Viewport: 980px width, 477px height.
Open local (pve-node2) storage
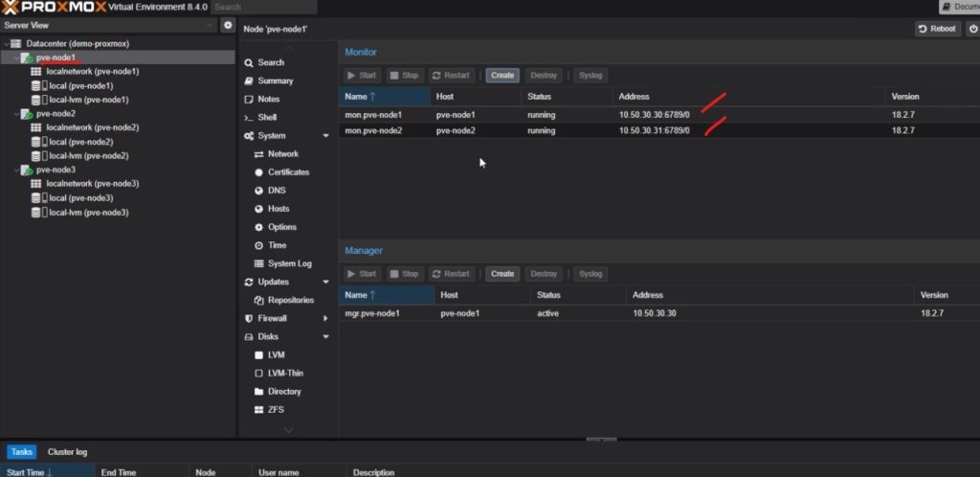[81, 142]
